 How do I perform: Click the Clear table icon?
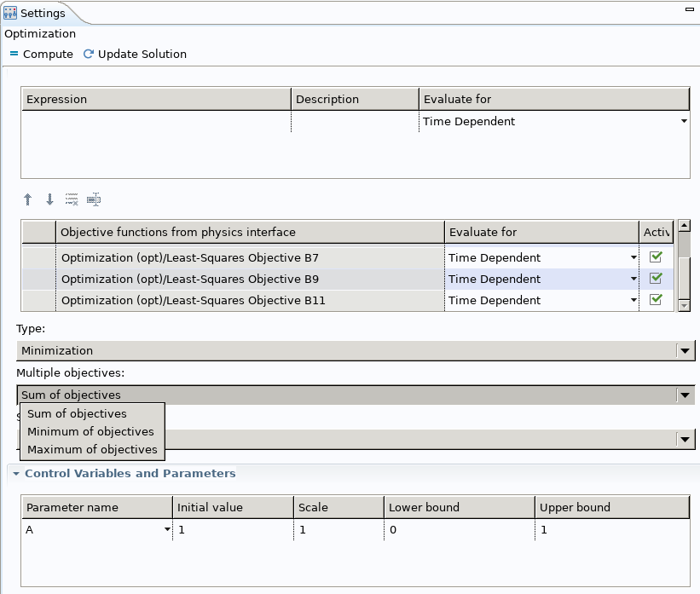[x=94, y=199]
